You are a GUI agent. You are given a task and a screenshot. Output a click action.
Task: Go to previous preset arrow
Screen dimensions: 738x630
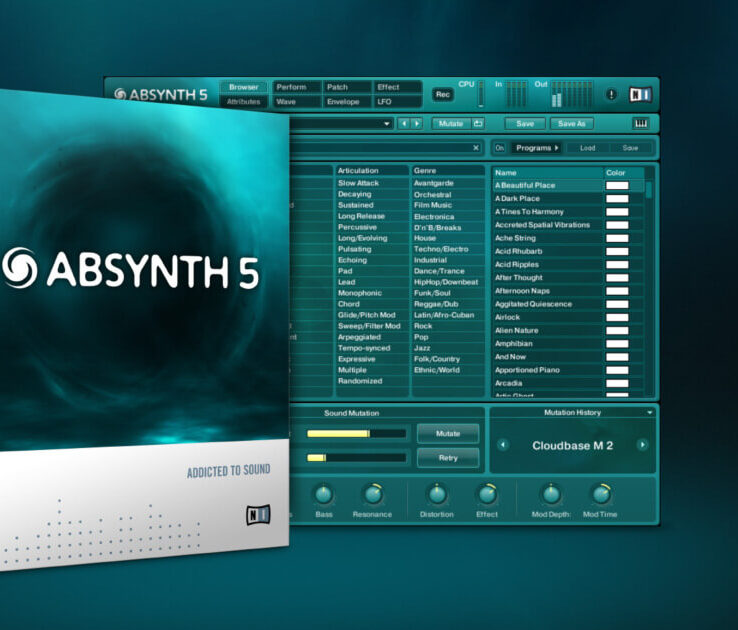coord(404,123)
